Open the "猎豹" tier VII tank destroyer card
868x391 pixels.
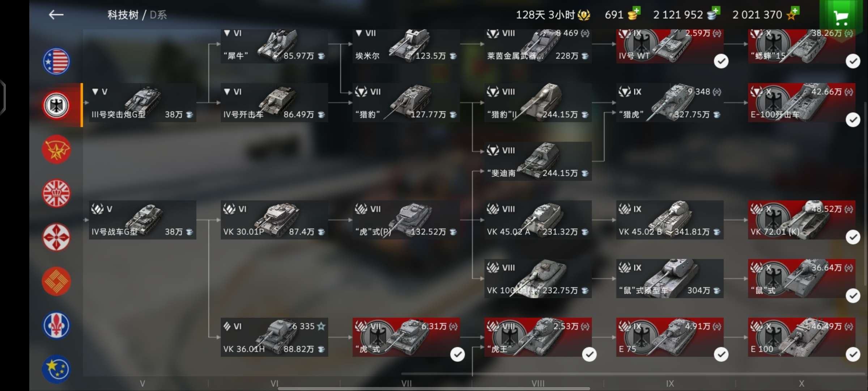pos(406,103)
